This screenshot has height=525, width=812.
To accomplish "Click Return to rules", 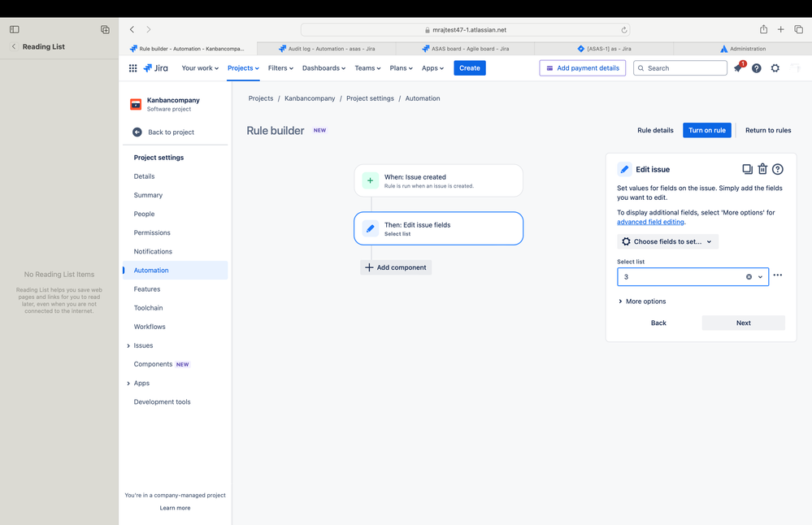I will (x=768, y=131).
